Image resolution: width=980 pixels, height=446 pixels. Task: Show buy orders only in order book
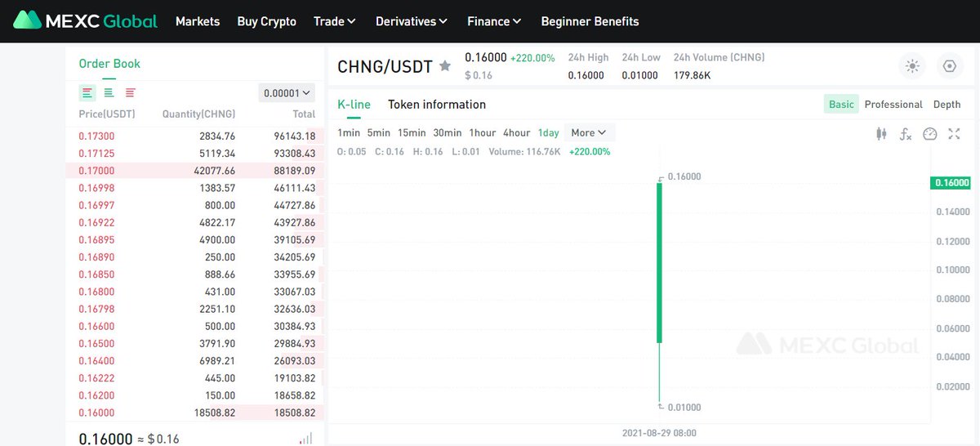(x=109, y=92)
